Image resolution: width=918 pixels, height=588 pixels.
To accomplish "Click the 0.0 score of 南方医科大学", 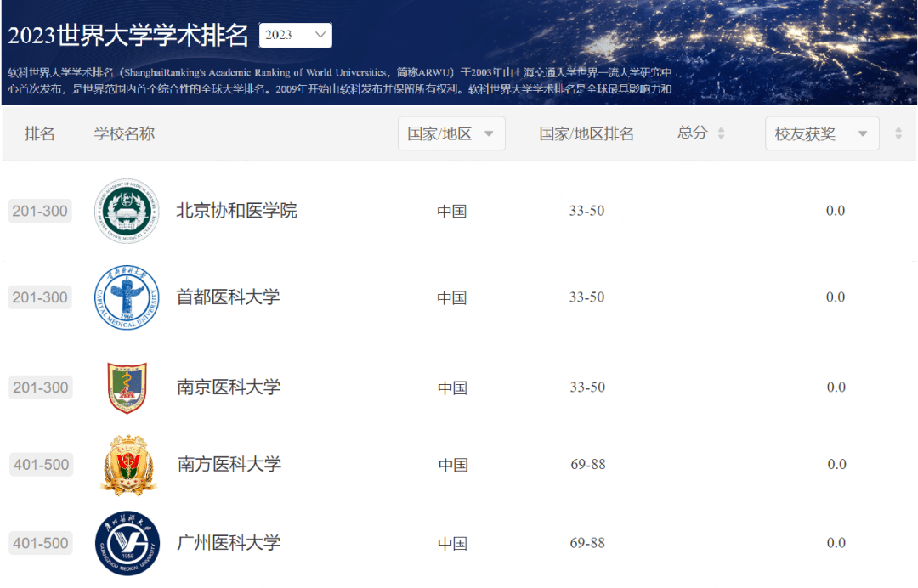I will [836, 465].
